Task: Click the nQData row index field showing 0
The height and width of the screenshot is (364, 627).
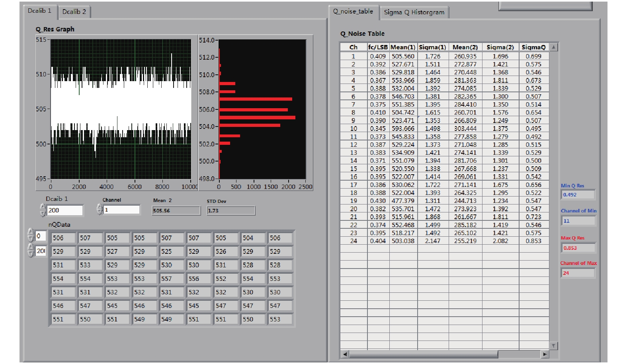Action: pyautogui.click(x=41, y=236)
